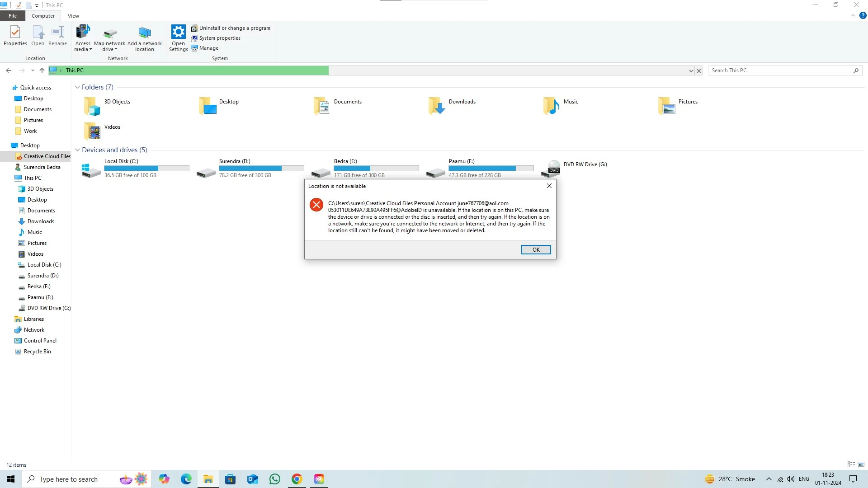Switch to the View ribbon tab

click(73, 16)
